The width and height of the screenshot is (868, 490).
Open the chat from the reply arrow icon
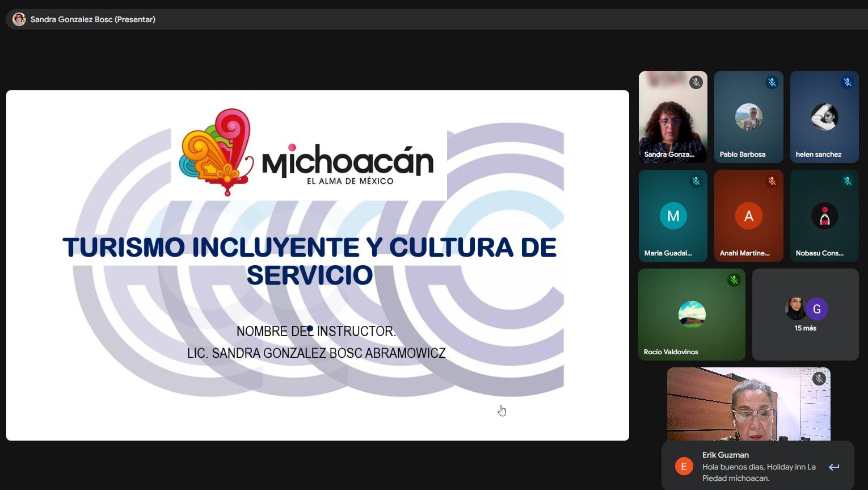click(834, 467)
